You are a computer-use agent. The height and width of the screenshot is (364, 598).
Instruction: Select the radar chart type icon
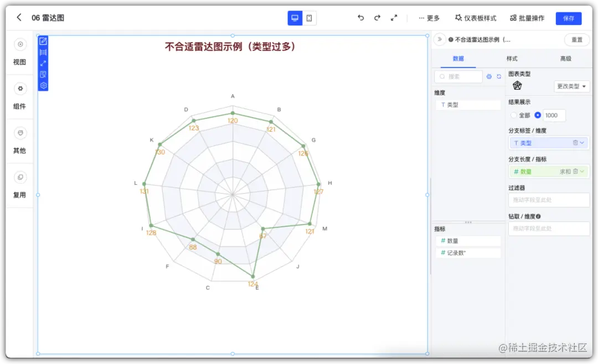[x=517, y=86]
